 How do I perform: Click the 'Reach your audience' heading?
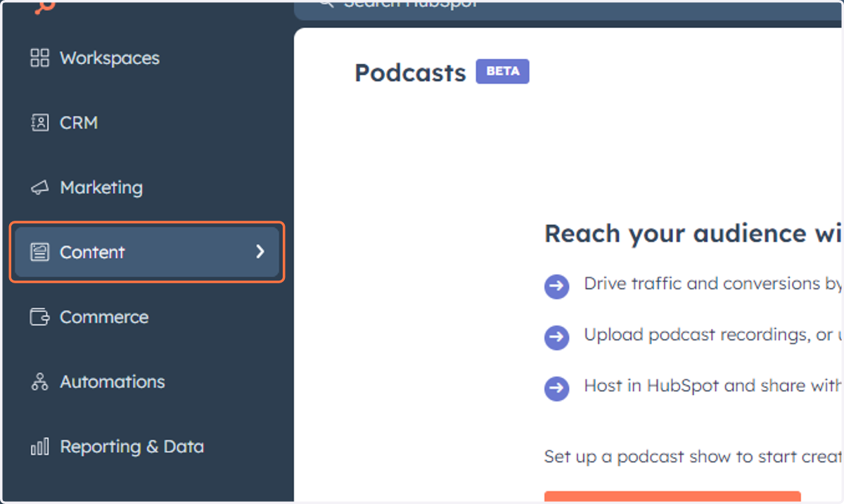693,233
